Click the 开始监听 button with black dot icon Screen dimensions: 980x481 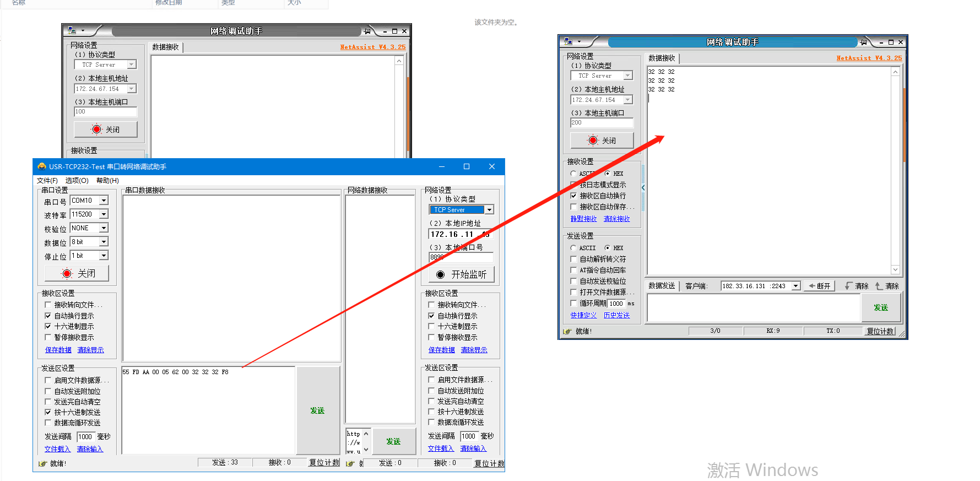[461, 274]
